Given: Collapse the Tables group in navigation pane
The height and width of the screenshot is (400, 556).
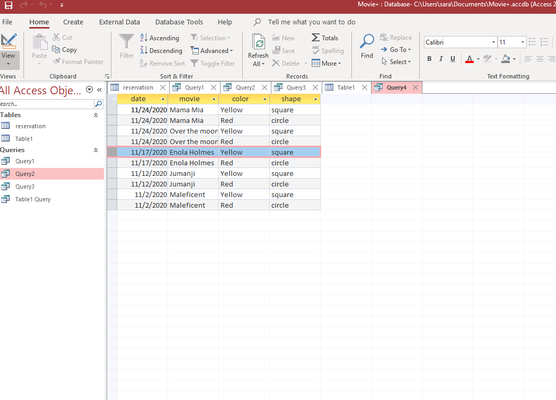Looking at the screenshot, I should pos(96,115).
